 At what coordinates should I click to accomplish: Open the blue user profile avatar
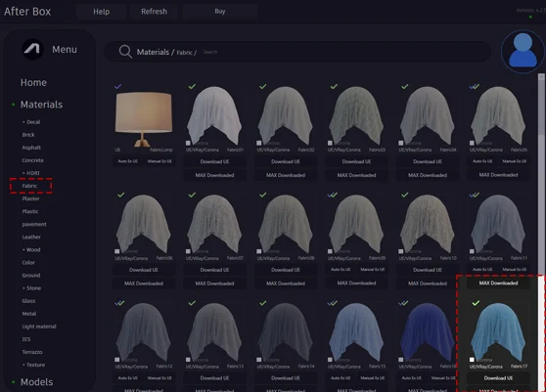523,52
